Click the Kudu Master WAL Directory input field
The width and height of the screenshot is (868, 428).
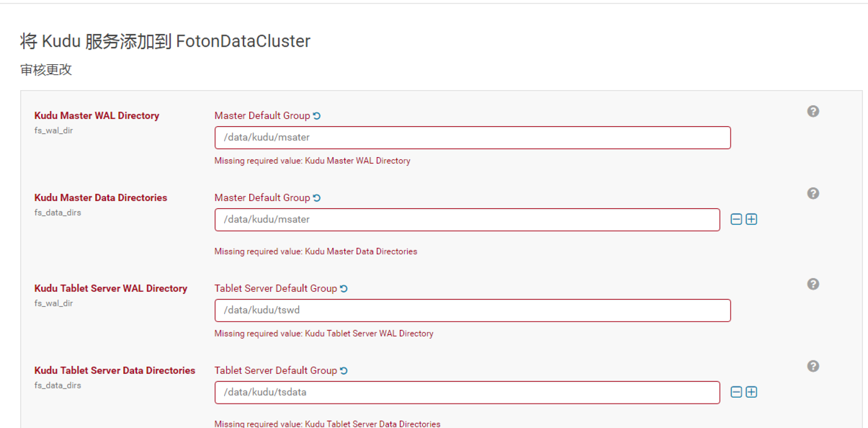(472, 138)
